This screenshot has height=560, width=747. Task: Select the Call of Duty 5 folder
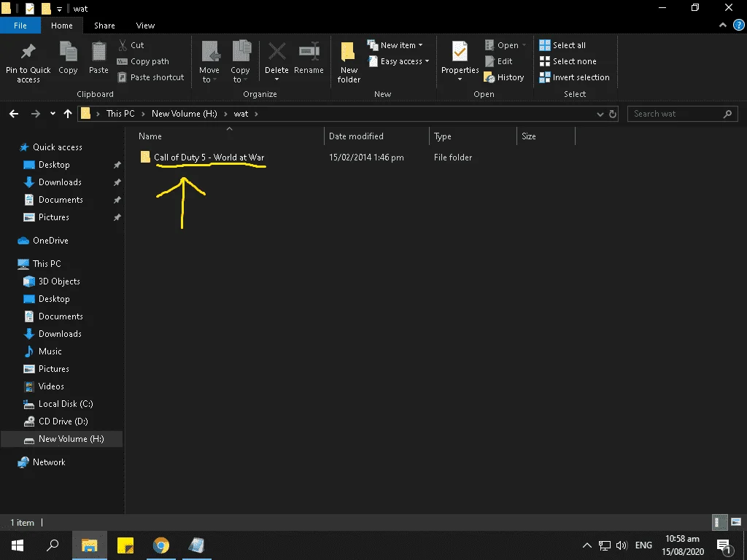(209, 157)
